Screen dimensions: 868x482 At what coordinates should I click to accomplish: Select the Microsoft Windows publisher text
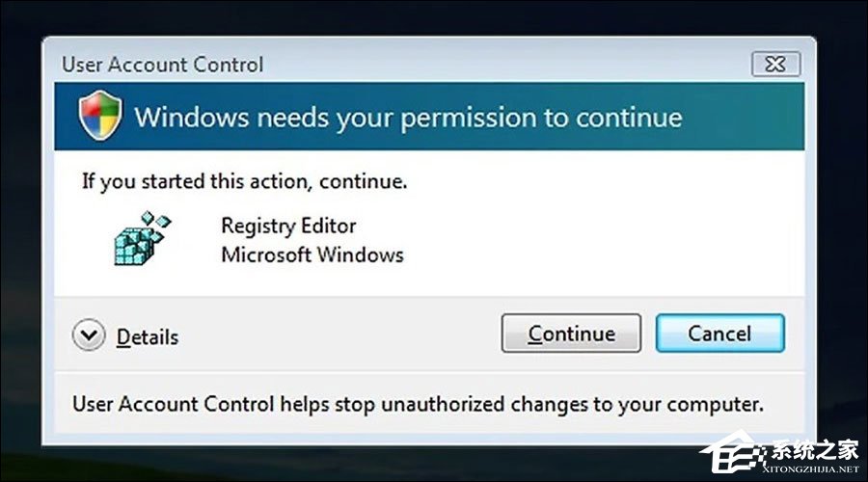(x=312, y=255)
